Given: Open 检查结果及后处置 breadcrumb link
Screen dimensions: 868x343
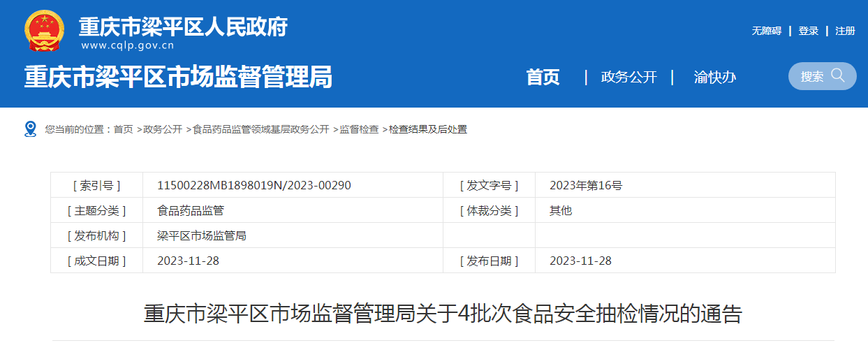Looking at the screenshot, I should 427,129.
